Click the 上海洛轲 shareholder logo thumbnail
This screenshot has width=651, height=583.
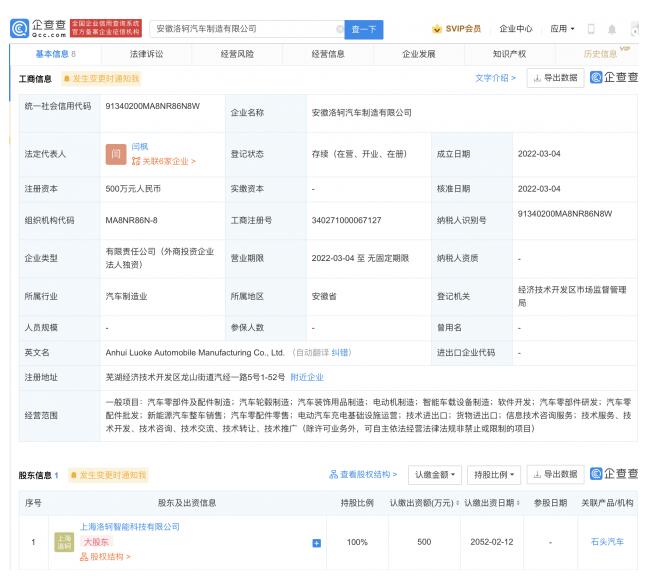pos(63,541)
